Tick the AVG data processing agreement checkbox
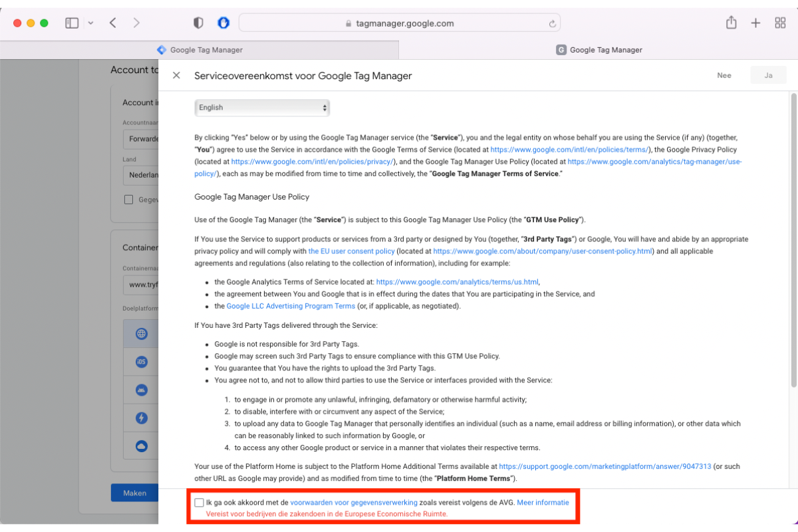 199,503
